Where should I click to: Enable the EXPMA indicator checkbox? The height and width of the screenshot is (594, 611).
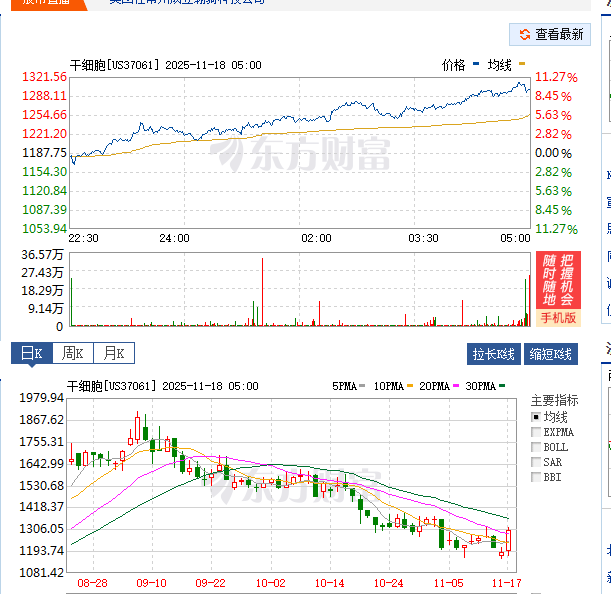536,432
